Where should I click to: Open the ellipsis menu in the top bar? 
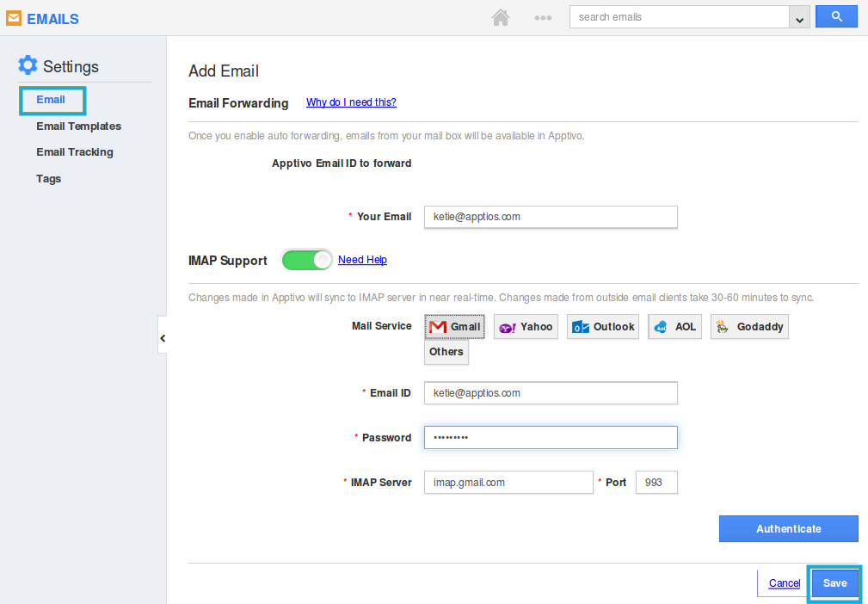coord(543,17)
